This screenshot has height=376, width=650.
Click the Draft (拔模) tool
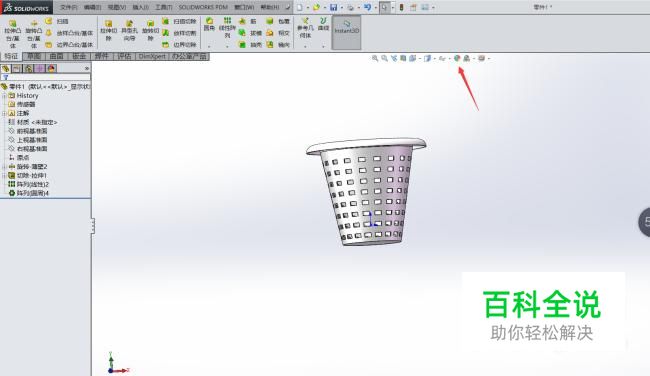click(250, 33)
